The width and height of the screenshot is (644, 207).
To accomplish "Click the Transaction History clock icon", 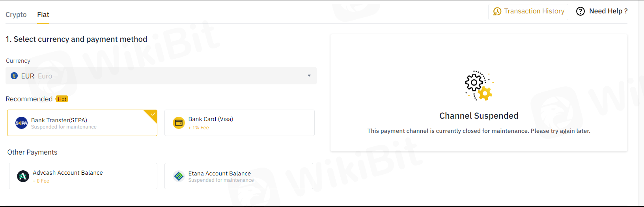I will (x=497, y=11).
